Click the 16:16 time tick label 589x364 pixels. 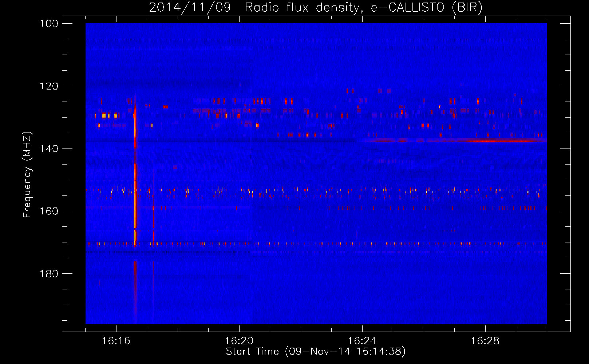point(116,341)
